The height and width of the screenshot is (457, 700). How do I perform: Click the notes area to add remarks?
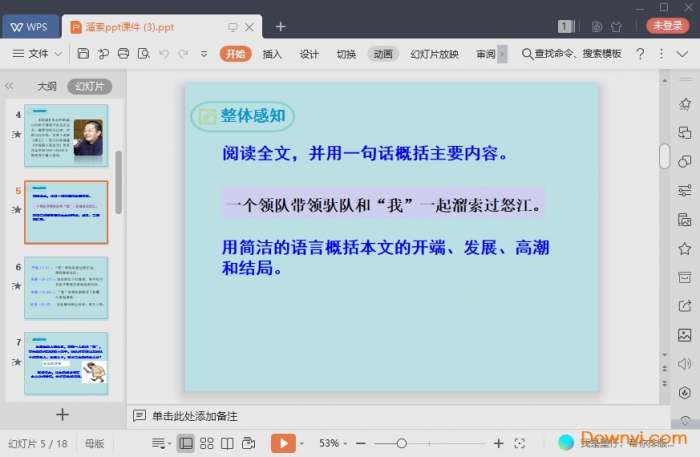click(x=195, y=416)
